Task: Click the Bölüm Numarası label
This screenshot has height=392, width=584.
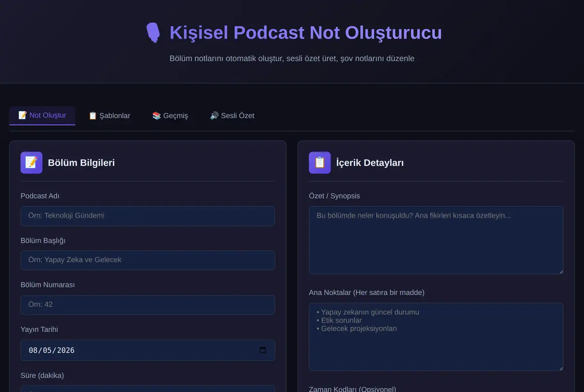Action: (x=48, y=285)
